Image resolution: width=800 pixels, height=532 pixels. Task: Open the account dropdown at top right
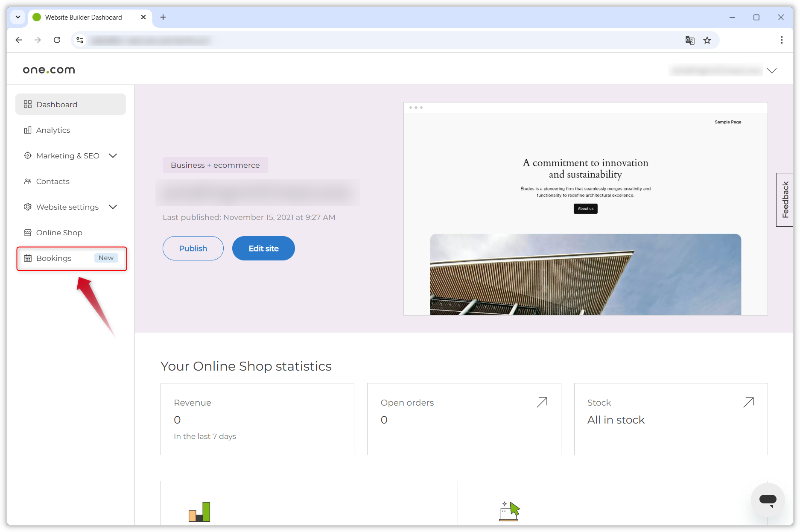[773, 70]
